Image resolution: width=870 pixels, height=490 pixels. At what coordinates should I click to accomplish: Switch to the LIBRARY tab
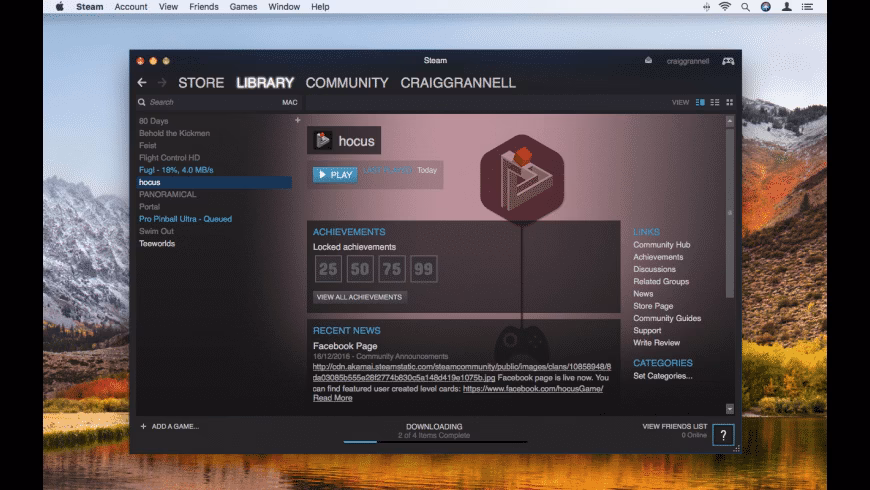[x=265, y=83]
